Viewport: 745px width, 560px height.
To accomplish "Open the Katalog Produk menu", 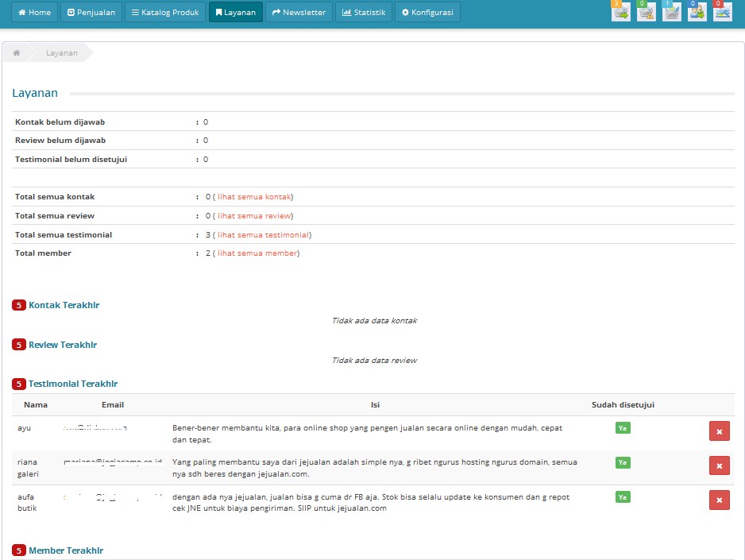I will 165,13.
